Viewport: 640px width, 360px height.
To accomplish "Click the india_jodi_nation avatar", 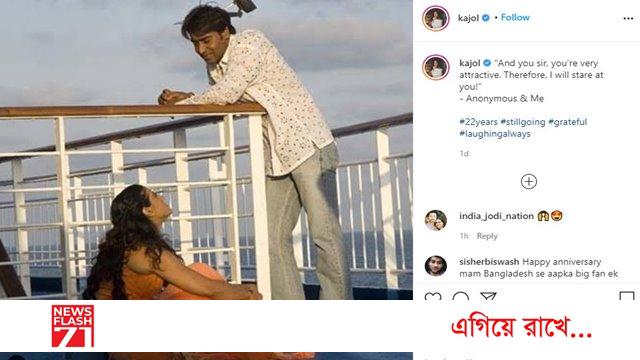I will (x=436, y=220).
